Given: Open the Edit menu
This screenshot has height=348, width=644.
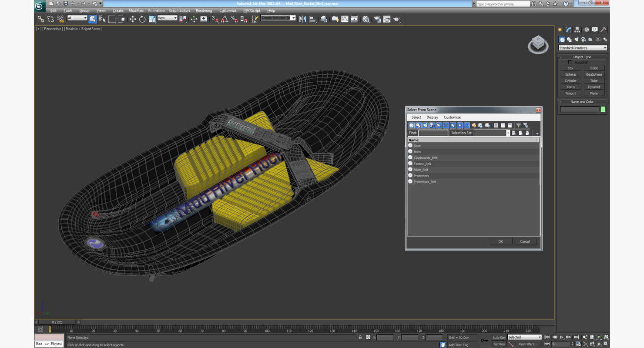Looking at the screenshot, I should (x=54, y=10).
